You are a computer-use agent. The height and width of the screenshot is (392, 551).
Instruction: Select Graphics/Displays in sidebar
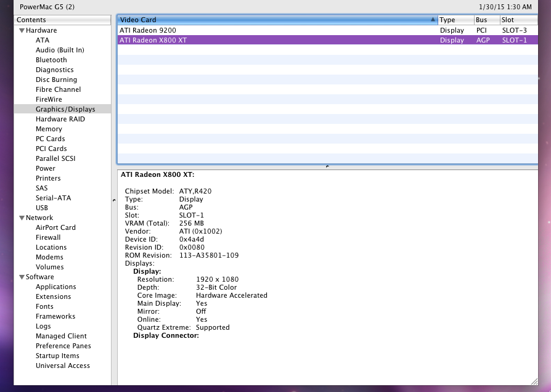pyautogui.click(x=62, y=109)
